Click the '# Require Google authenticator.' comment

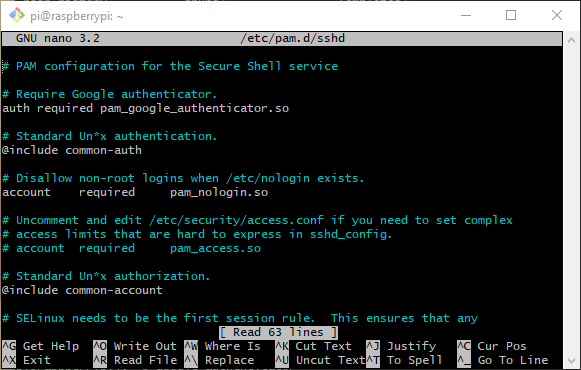pyautogui.click(x=110, y=94)
